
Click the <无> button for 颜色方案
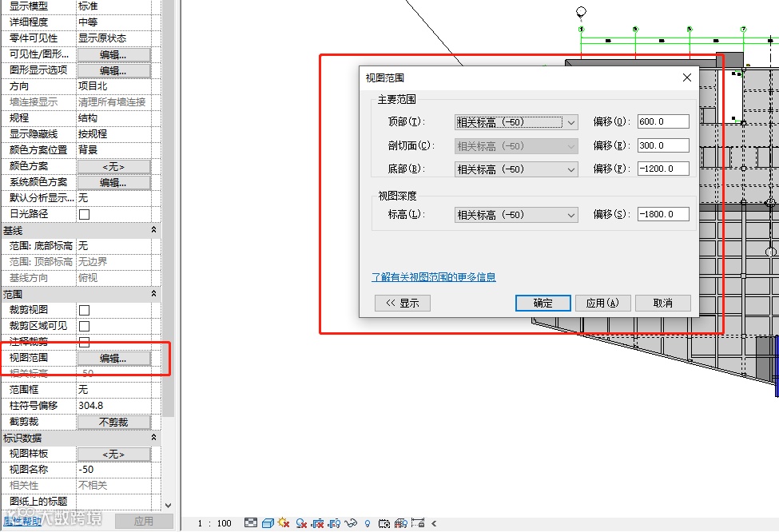point(113,166)
